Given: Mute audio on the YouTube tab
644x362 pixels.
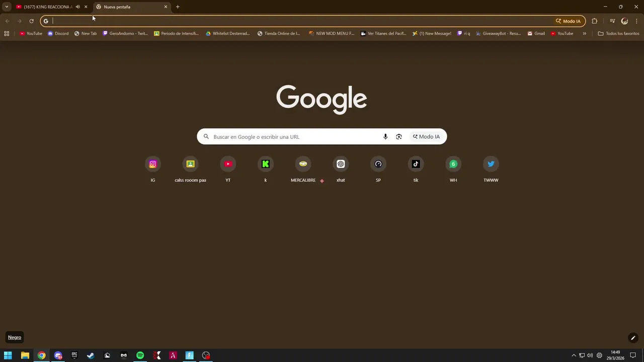Looking at the screenshot, I should click(77, 7).
